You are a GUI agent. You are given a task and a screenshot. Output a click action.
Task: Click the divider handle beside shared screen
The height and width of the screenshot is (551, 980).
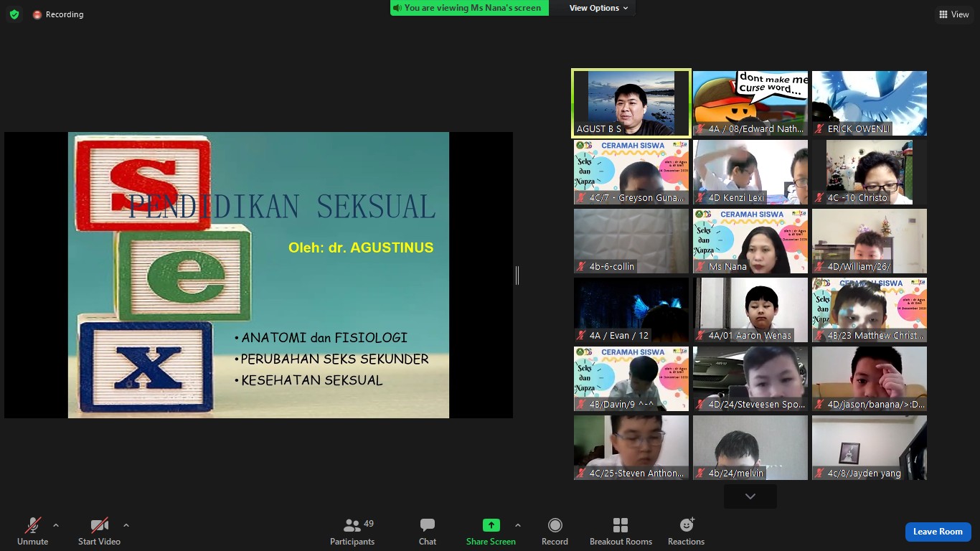[x=517, y=275]
